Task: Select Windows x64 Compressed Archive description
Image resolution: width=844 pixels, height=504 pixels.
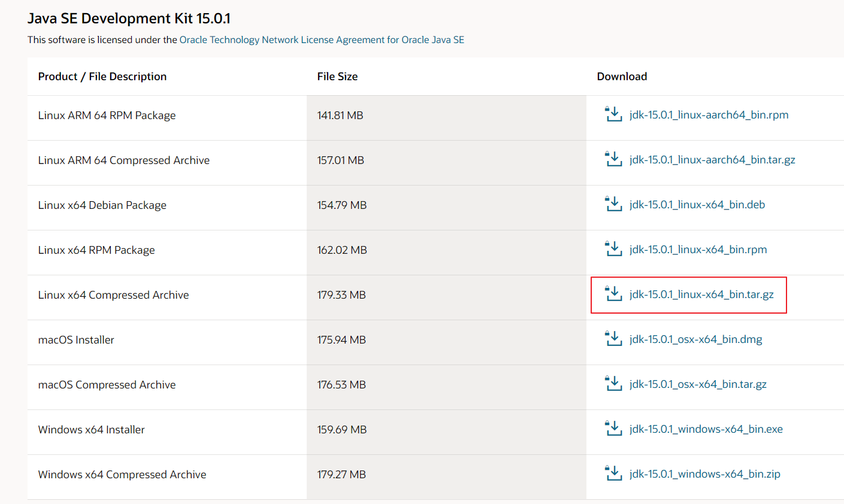Action: [x=122, y=475]
